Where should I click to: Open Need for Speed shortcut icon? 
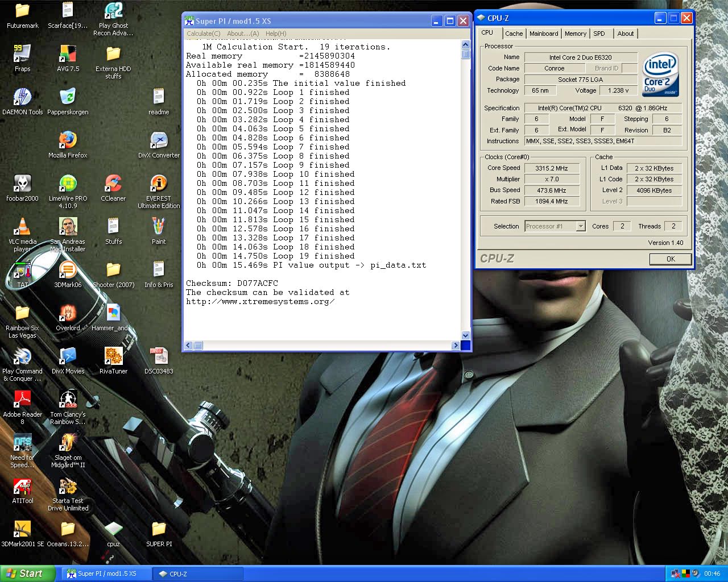22,443
